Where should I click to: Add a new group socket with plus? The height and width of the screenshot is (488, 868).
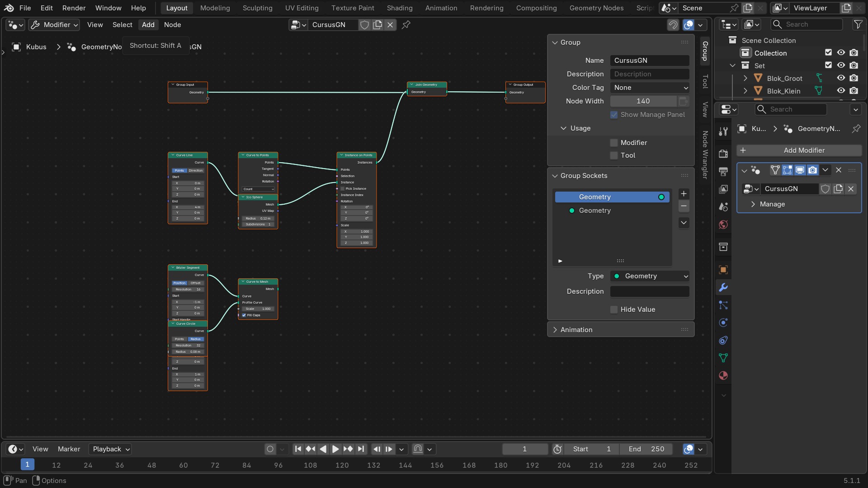coord(684,194)
